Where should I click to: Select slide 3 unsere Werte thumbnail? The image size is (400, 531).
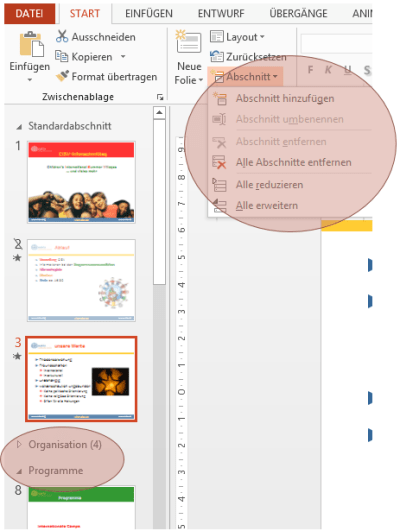pos(81,379)
